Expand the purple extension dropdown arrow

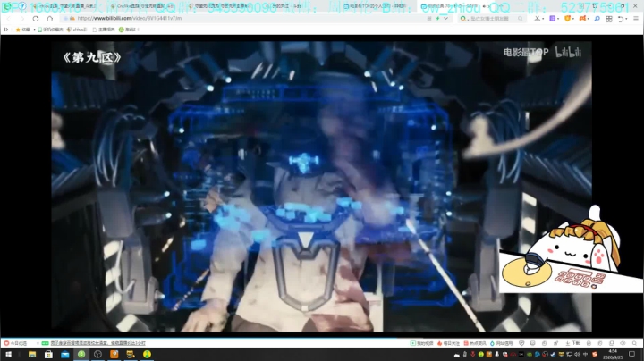558,19
